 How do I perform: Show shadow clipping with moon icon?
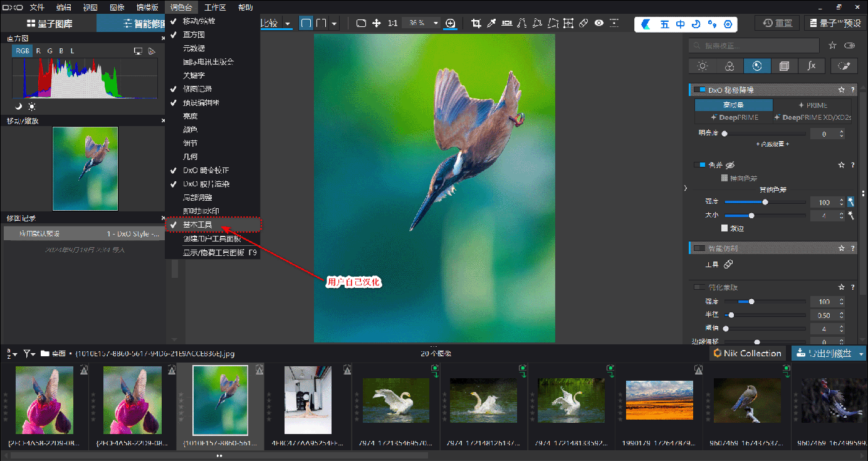19,106
